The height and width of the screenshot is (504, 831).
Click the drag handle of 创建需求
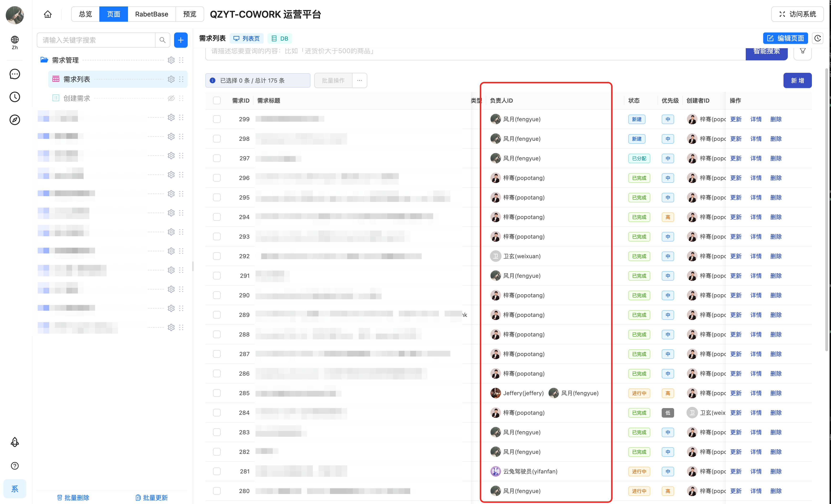click(x=181, y=98)
